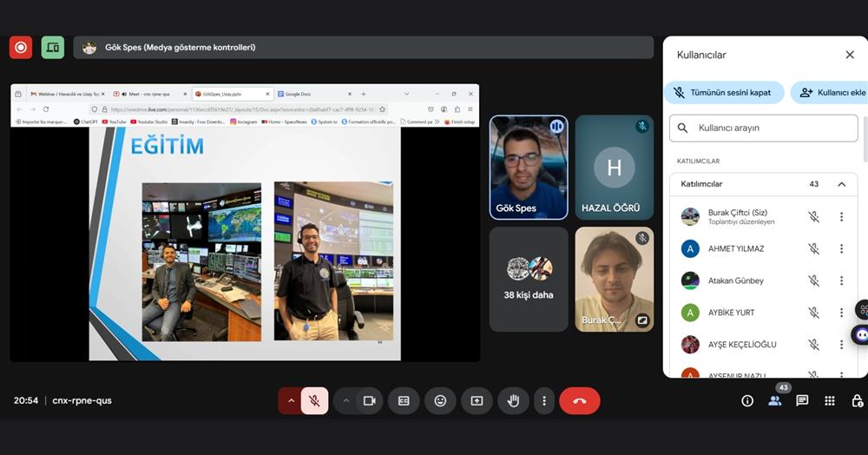
Task: Open host controls lock icon
Action: [857, 401]
